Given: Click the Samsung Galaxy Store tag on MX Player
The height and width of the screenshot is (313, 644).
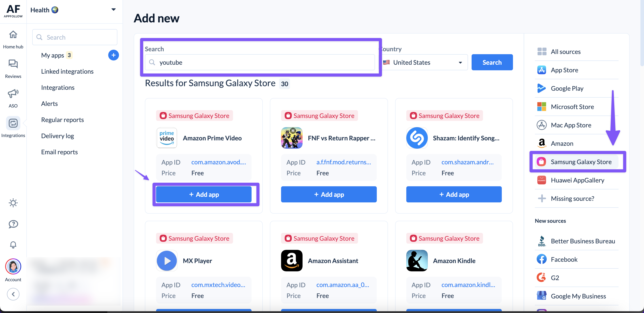Looking at the screenshot, I should coord(195,238).
